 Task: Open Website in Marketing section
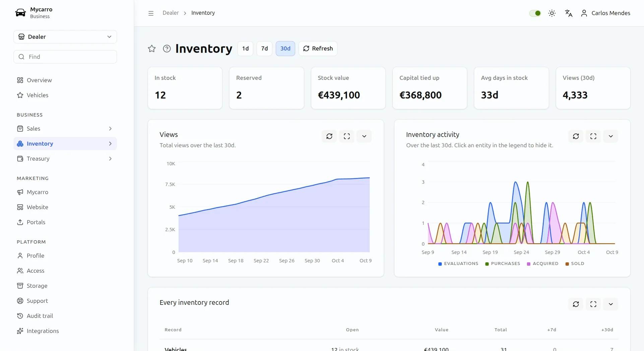(65, 207)
